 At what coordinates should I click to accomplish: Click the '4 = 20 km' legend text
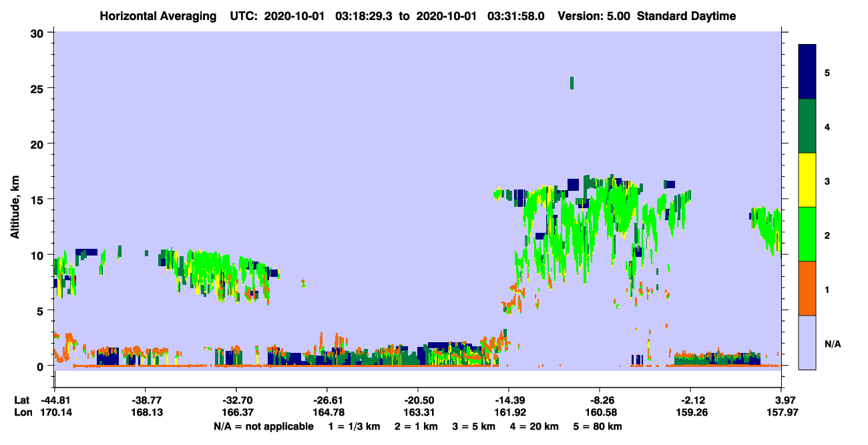click(535, 426)
